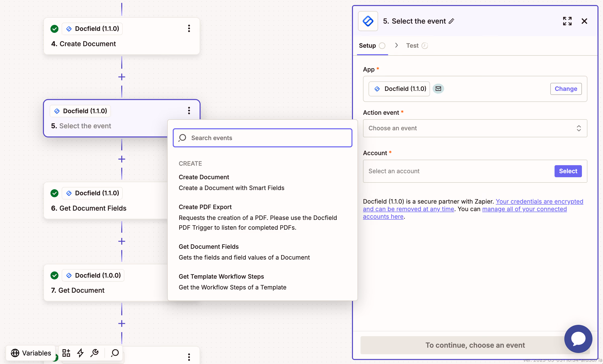The image size is (603, 364).
Task: Select the step 7 Get Document card
Action: point(106,283)
